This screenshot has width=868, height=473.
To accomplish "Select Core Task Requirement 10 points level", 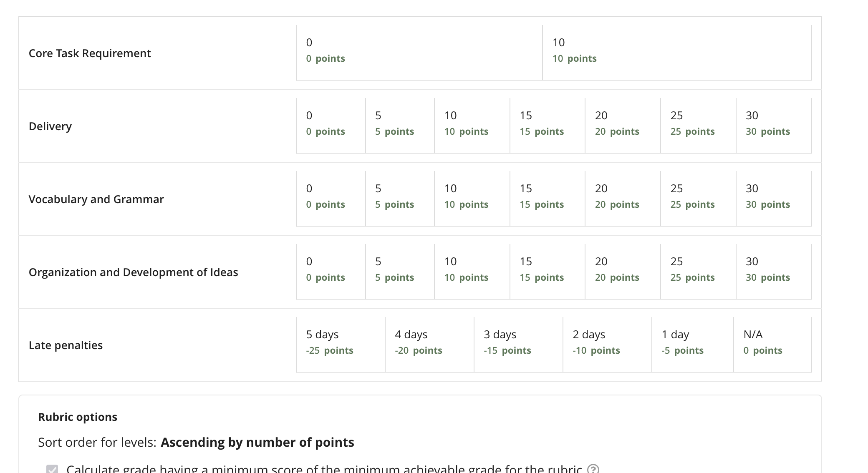I will [x=677, y=53].
